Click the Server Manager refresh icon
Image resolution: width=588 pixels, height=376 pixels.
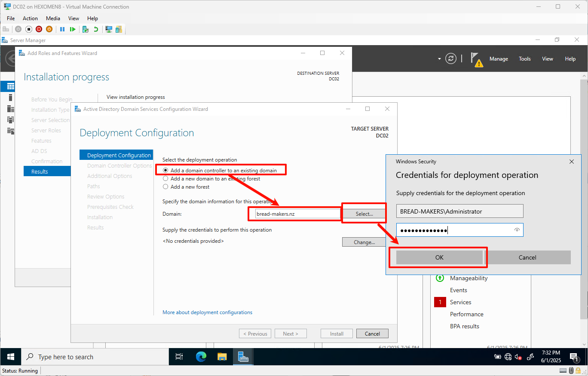[450, 59]
